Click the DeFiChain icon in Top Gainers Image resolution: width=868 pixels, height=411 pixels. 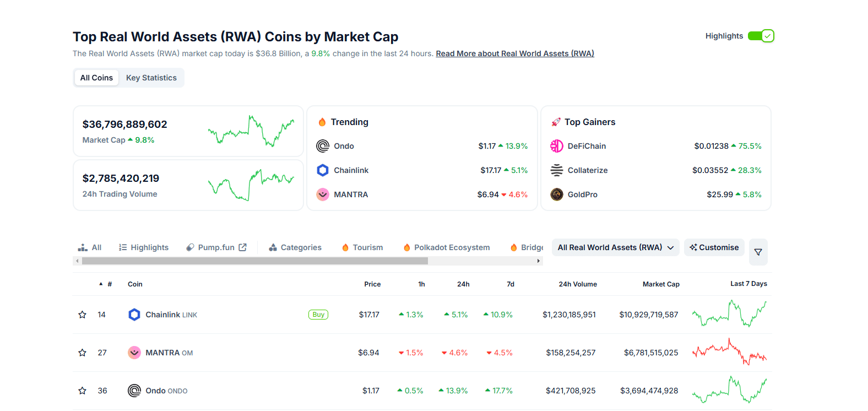point(557,146)
